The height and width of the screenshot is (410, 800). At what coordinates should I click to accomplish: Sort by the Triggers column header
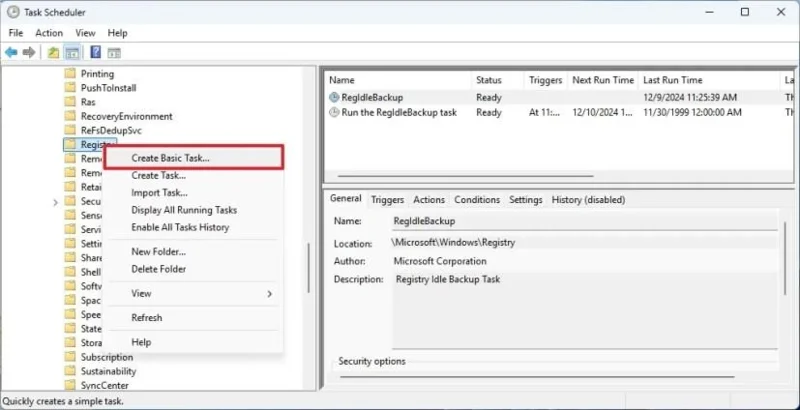coord(545,80)
